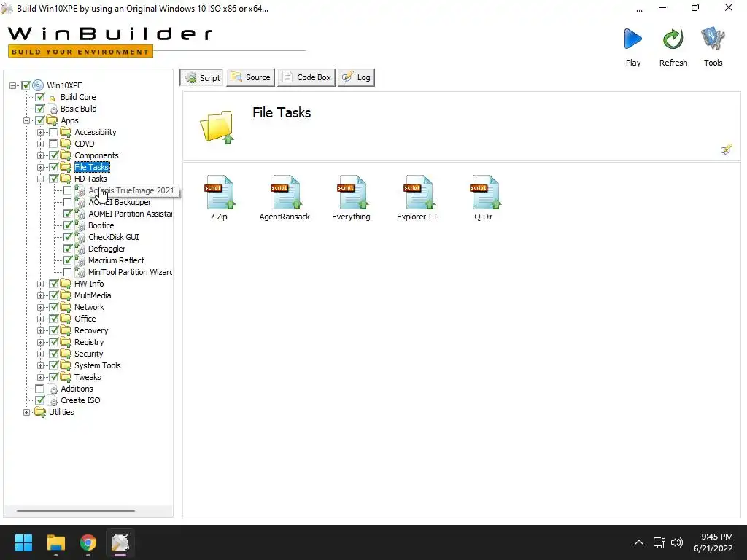Expand the Accessibility folder node
This screenshot has width=747, height=560.
41,133
